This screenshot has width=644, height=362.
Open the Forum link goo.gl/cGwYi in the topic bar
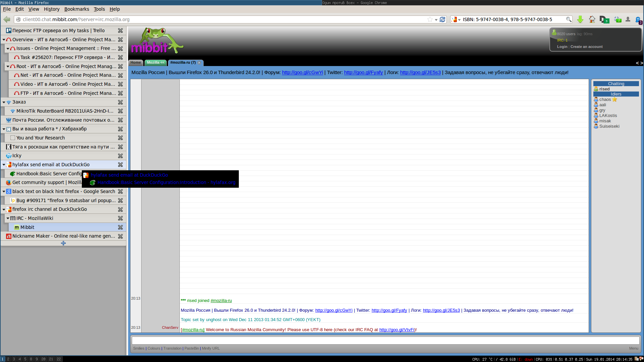point(303,72)
